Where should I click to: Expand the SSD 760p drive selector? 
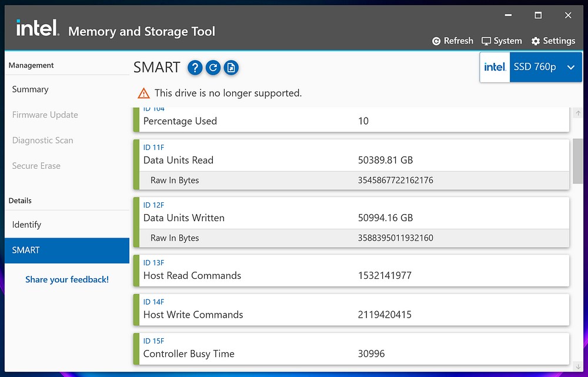(546, 67)
